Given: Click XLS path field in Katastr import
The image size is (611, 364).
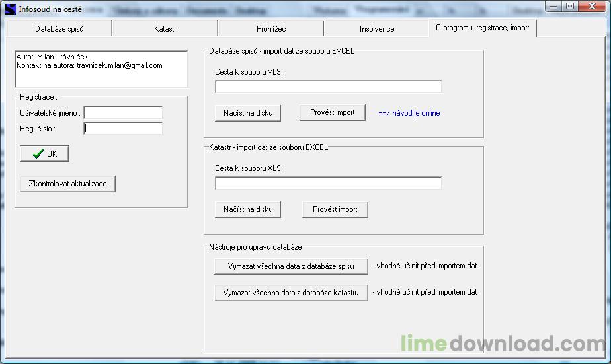Looking at the screenshot, I should tap(328, 183).
